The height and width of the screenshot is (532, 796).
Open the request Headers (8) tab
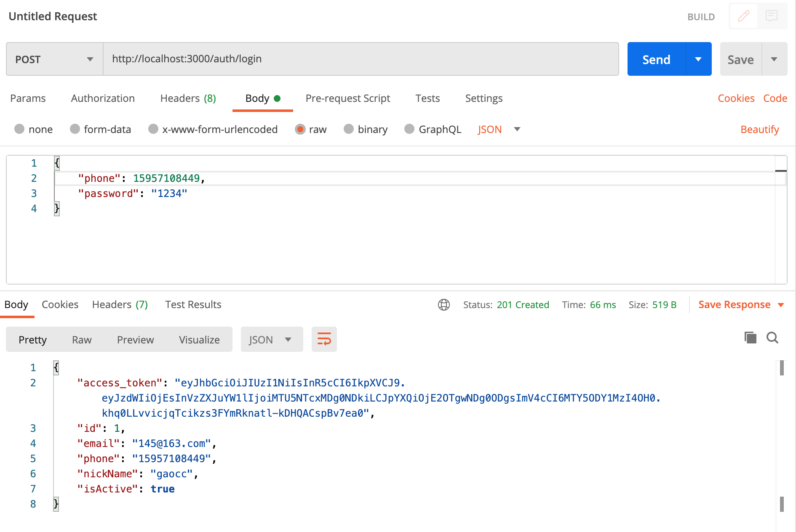(x=188, y=98)
